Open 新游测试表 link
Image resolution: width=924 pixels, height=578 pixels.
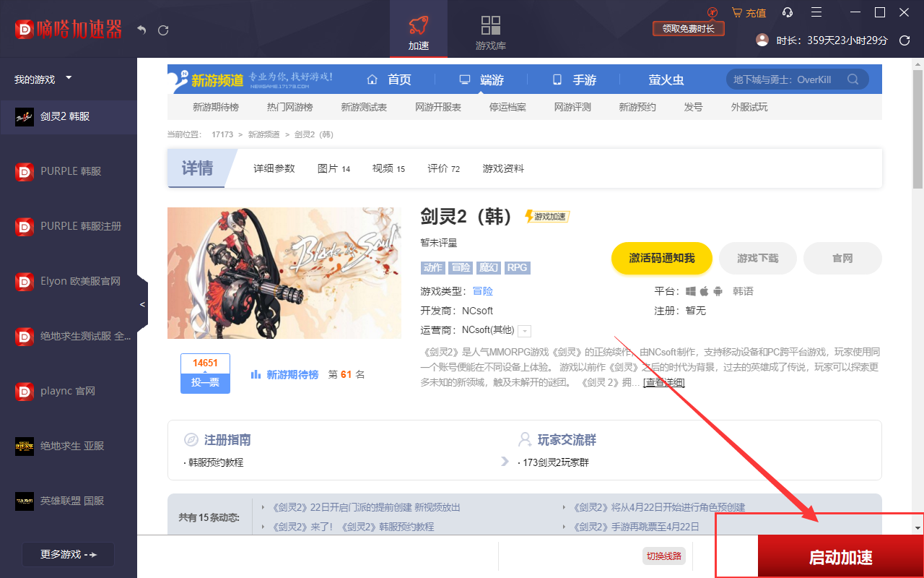(x=364, y=107)
